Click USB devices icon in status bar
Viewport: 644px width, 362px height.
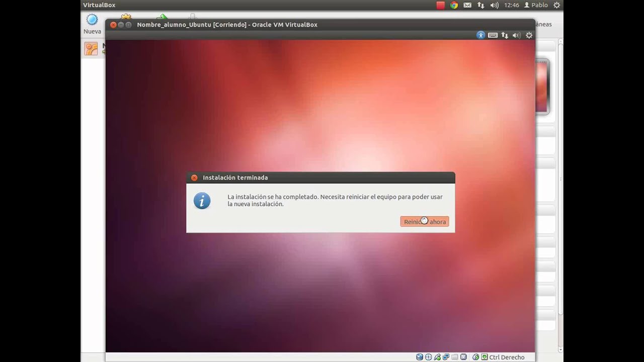[437, 357]
